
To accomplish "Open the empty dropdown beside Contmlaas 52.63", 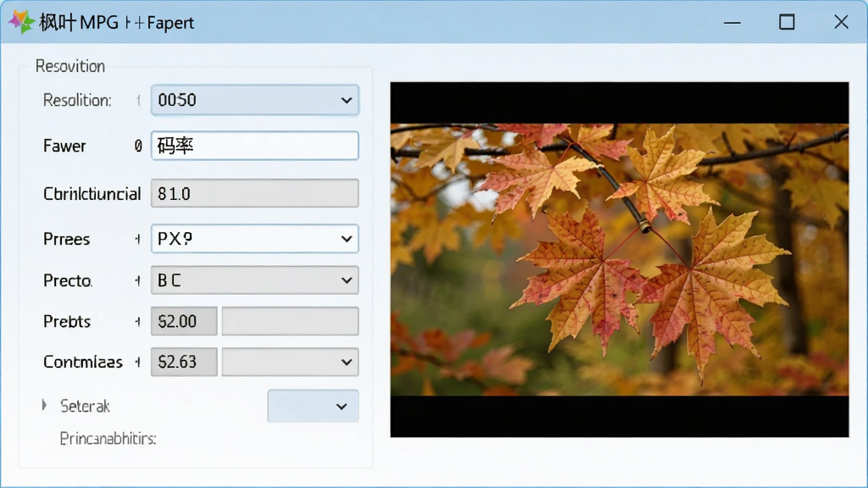I will pos(290,362).
